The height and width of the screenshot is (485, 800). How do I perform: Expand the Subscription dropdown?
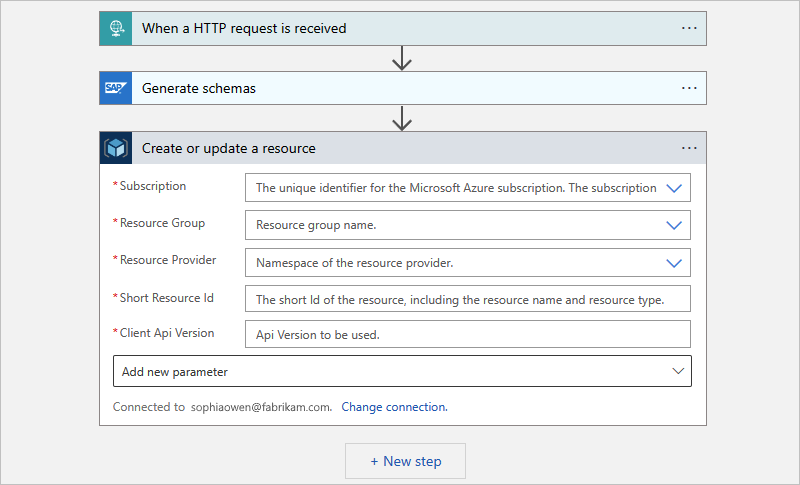coord(674,188)
